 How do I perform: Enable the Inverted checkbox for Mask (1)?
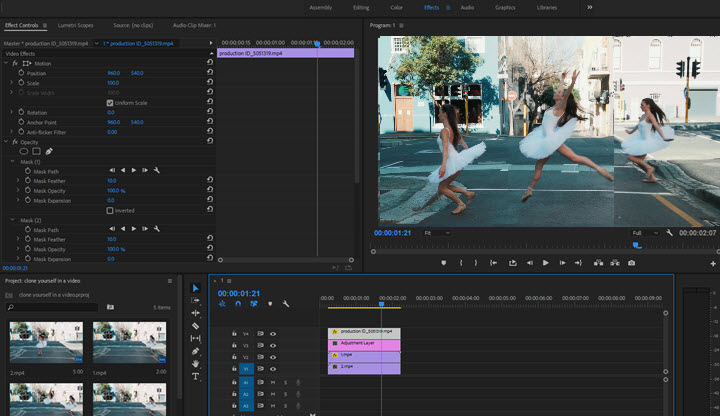(110, 210)
